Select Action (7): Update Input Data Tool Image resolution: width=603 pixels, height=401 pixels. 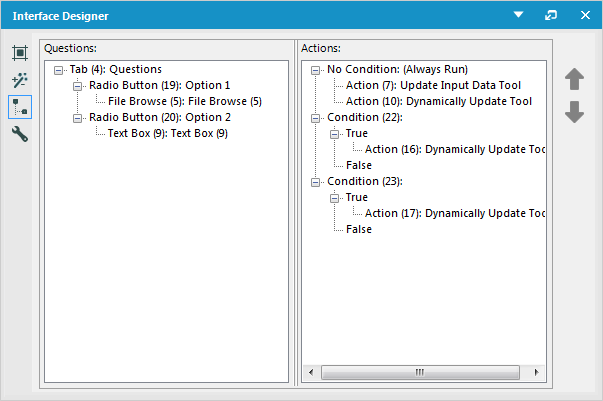click(433, 86)
